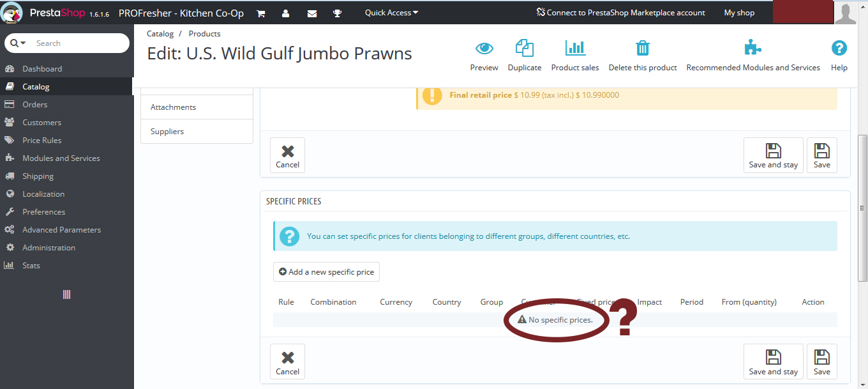Image resolution: width=868 pixels, height=389 pixels.
Task: Click Add a new specific price
Action: click(x=326, y=271)
